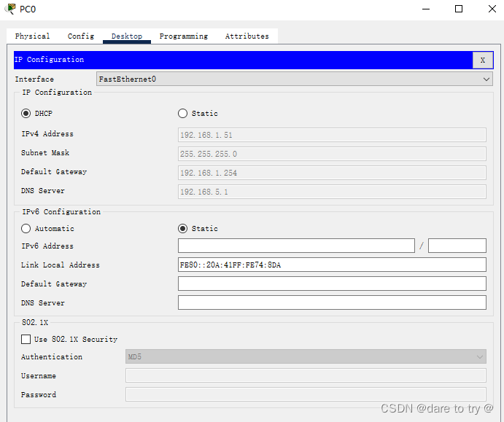The height and width of the screenshot is (422, 504).
Task: Click the IPv4 Address field
Action: pyautogui.click(x=332, y=135)
